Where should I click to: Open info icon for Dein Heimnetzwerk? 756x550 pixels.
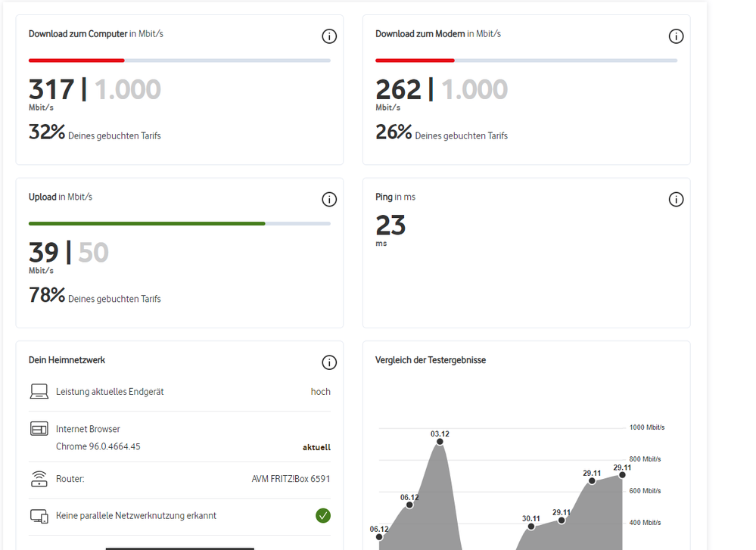pyautogui.click(x=329, y=362)
